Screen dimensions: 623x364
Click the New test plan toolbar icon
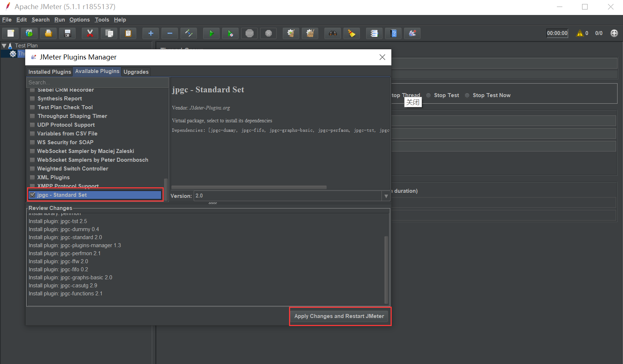tap(11, 33)
